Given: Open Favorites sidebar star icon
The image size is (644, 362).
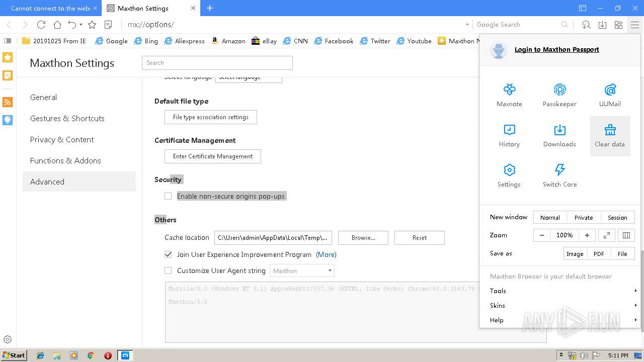Looking at the screenshot, I should click(x=8, y=57).
